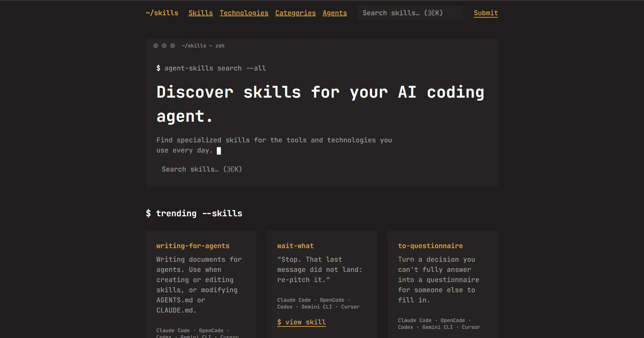Open the Agents nav link
The width and height of the screenshot is (644, 338).
(335, 13)
